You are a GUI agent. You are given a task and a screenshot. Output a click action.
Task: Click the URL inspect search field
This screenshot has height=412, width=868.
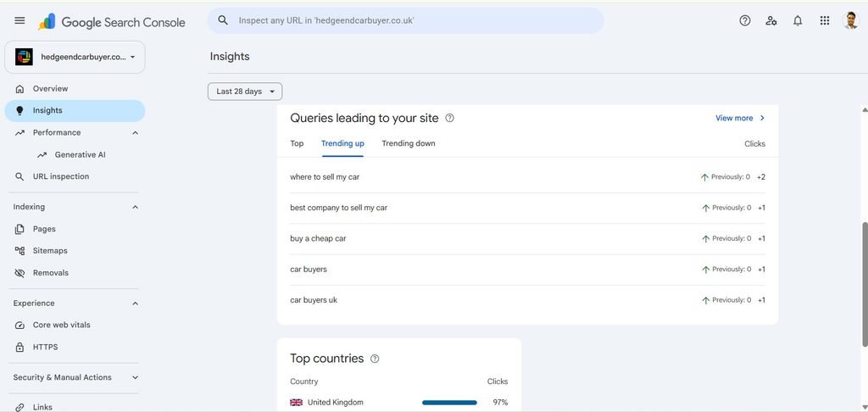[x=406, y=20]
